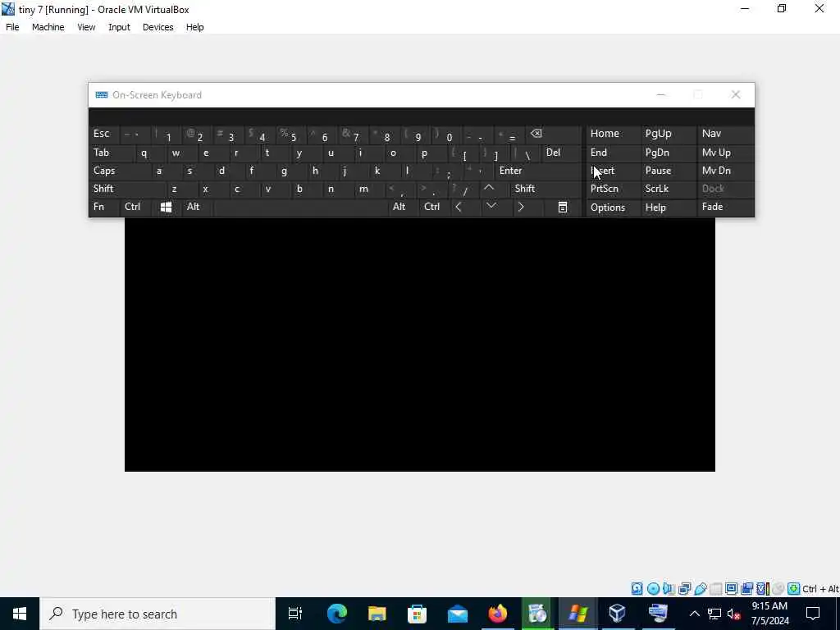Open the View menu

[x=86, y=27]
